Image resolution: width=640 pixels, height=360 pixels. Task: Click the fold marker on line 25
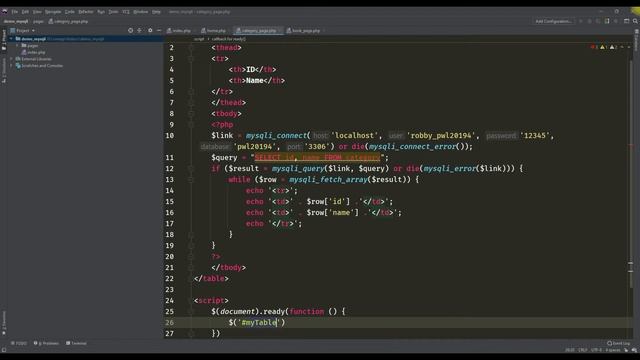[191, 311]
